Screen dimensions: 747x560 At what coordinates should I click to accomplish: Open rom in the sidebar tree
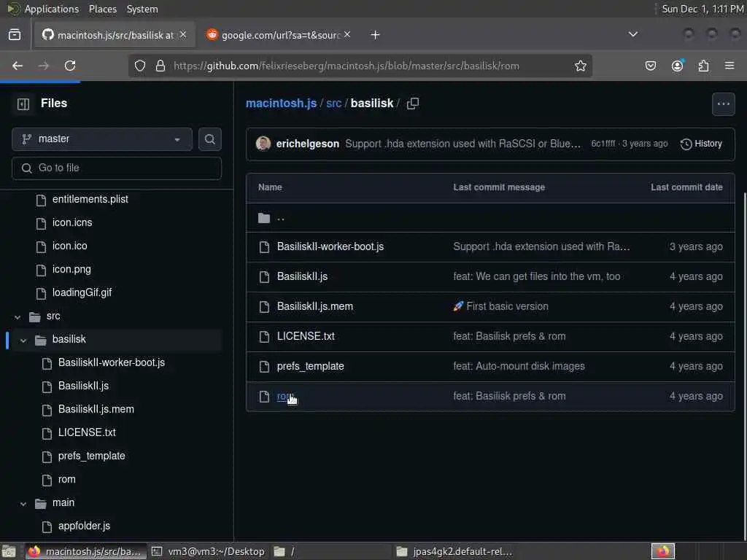[66, 479]
